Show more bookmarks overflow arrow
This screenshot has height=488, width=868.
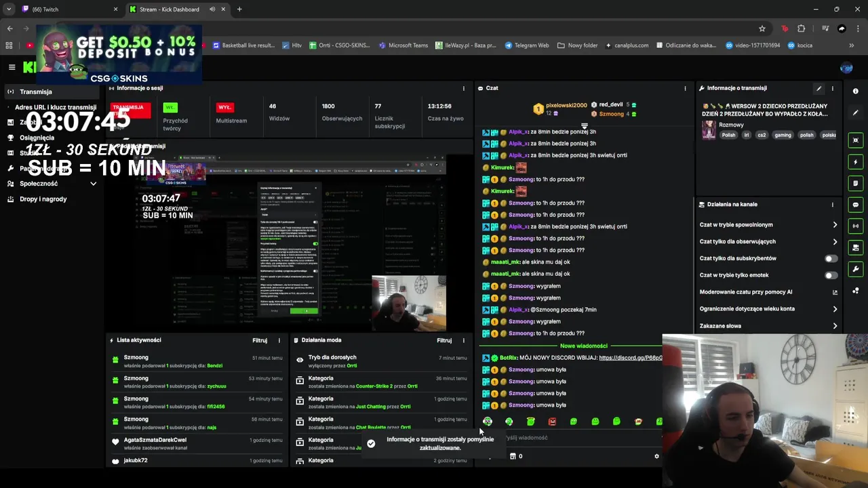[x=852, y=45]
